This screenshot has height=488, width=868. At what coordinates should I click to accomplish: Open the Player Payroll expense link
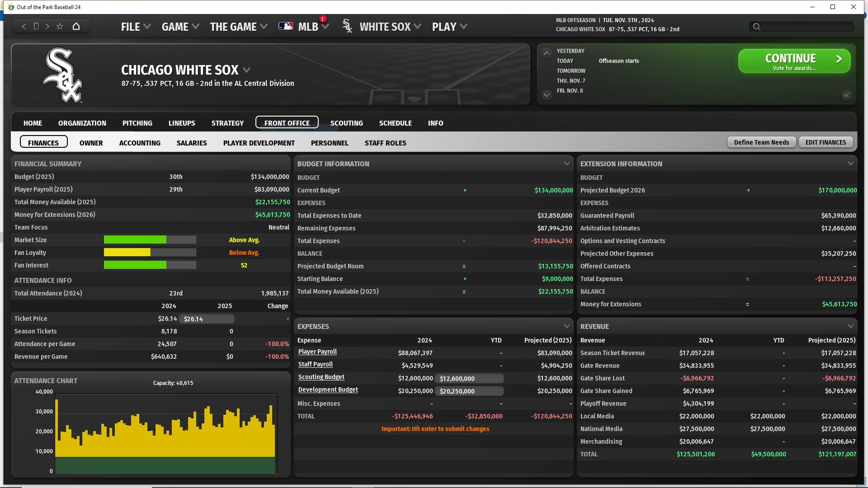[x=317, y=352]
